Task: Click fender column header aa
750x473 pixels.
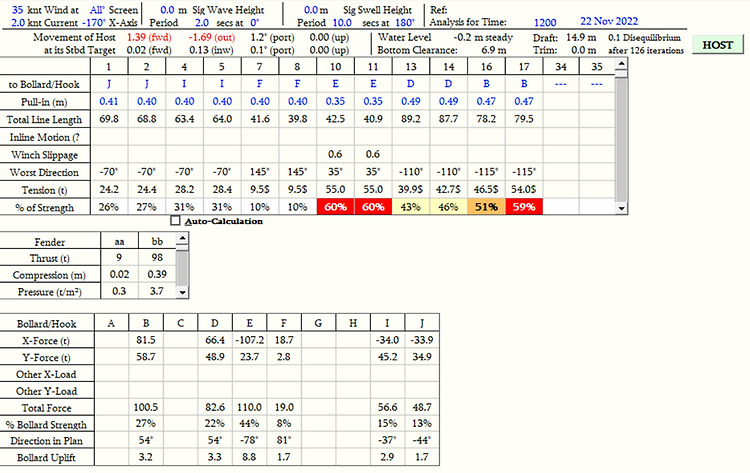Action: click(x=119, y=242)
